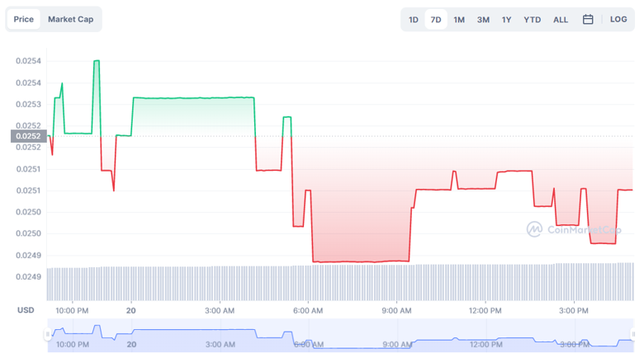The height and width of the screenshot is (358, 644).
Task: Click the red price low between 6 AM and 9 AM
Action: pyautogui.click(x=359, y=261)
